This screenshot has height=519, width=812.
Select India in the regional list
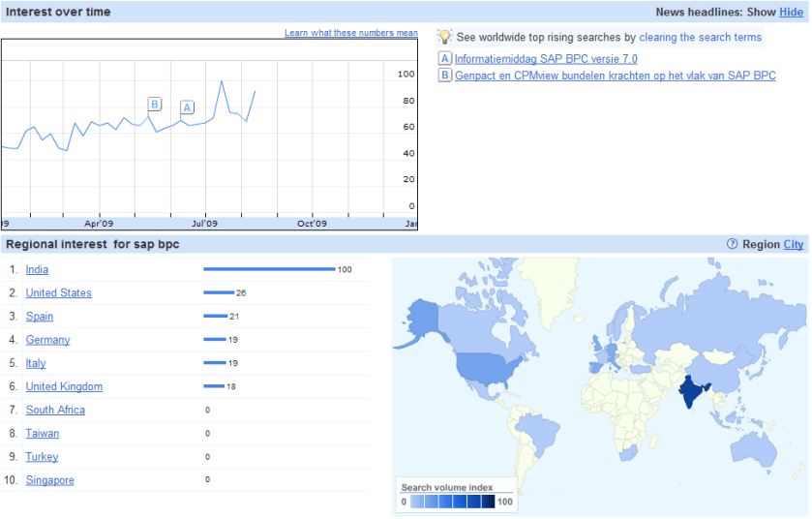coord(37,269)
